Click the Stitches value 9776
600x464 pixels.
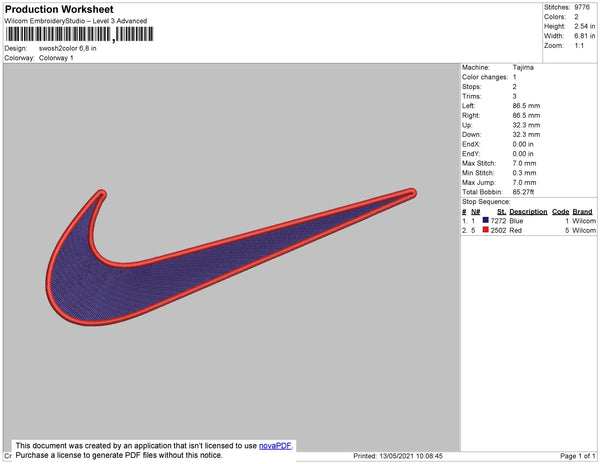pyautogui.click(x=582, y=7)
